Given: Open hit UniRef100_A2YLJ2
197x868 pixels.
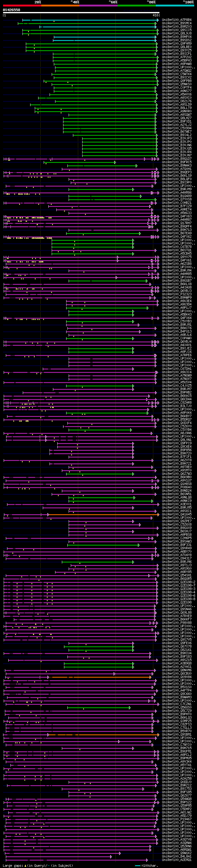Looking at the screenshot, I should [x=177, y=125].
